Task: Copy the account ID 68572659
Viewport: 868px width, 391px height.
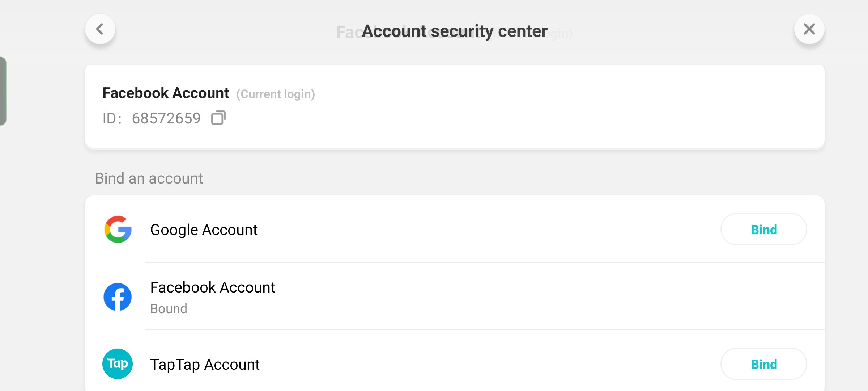Action: coord(218,118)
